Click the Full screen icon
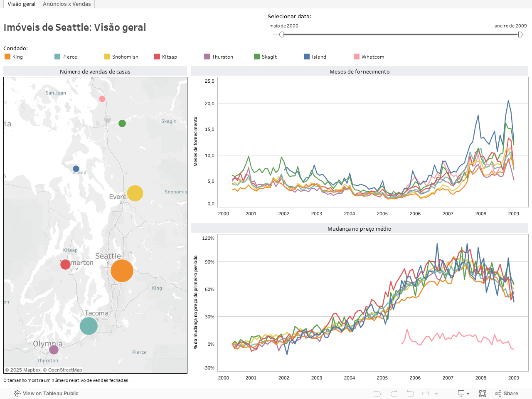Image resolution: width=532 pixels, height=399 pixels. (483, 394)
